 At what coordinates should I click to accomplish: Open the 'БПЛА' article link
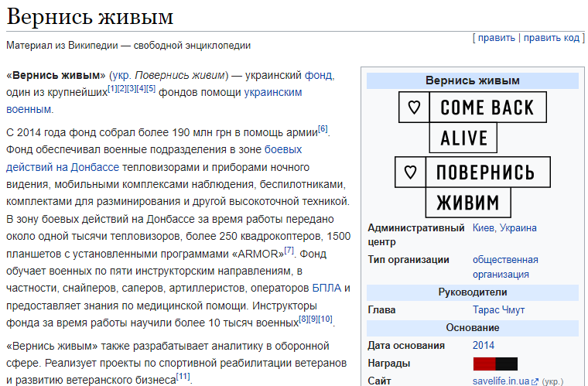pos(326,288)
